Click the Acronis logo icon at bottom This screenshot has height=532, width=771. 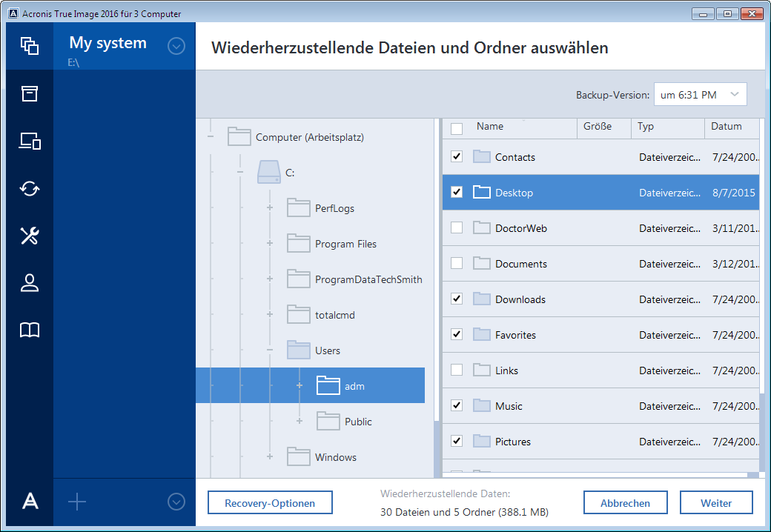tap(30, 502)
